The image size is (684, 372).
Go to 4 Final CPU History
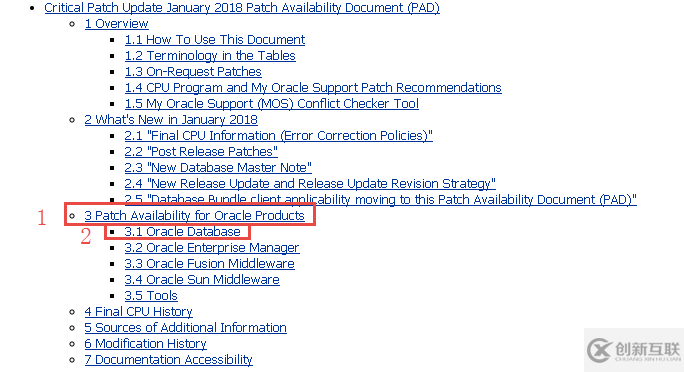click(138, 312)
